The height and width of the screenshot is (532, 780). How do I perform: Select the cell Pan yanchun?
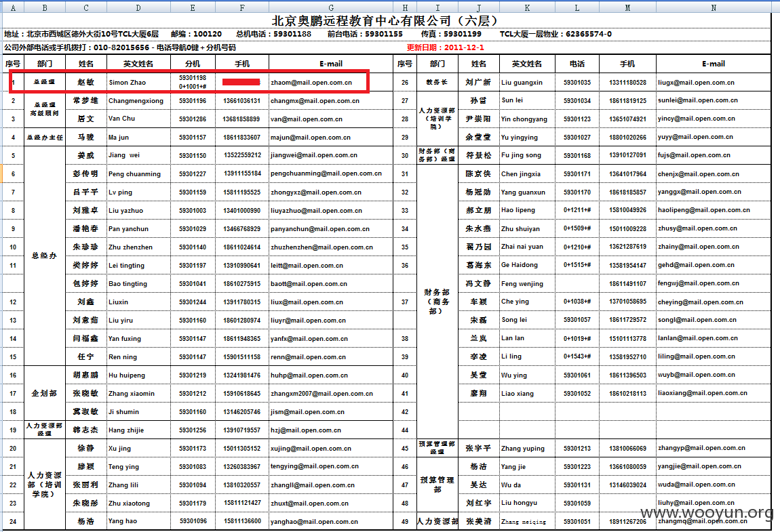(x=128, y=228)
